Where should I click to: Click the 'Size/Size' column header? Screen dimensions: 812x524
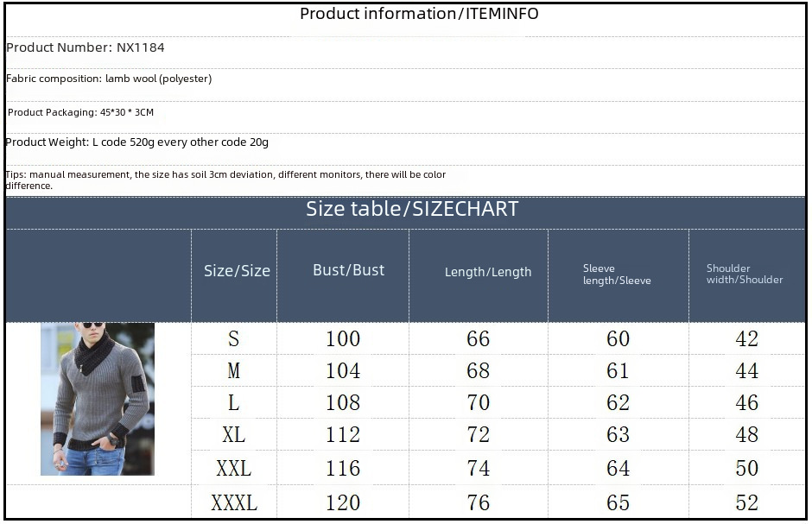click(237, 270)
